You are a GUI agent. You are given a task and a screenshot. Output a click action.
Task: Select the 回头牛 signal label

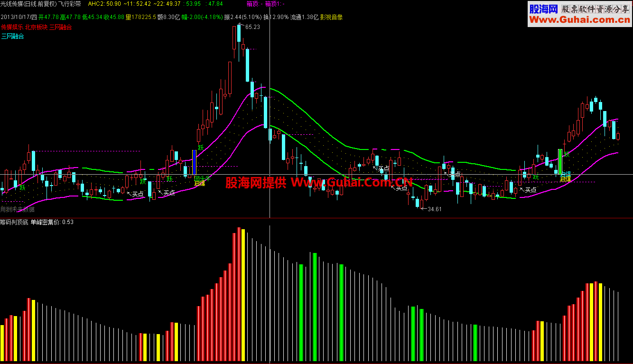202,178
